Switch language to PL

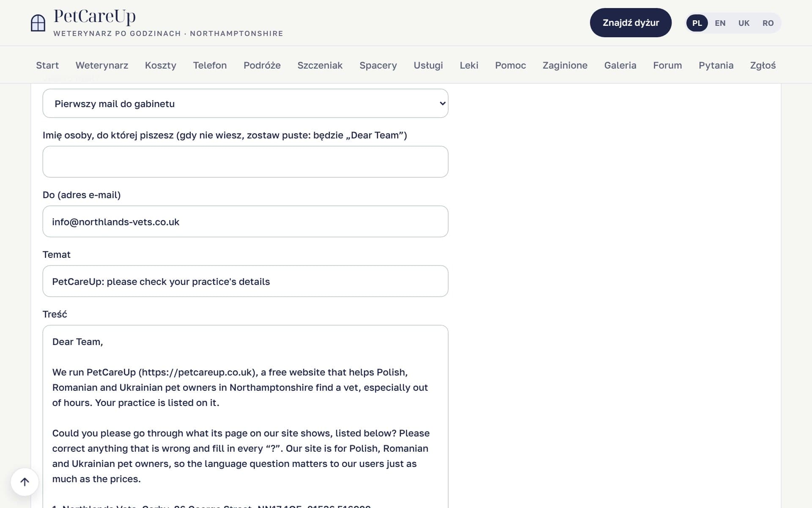[697, 23]
